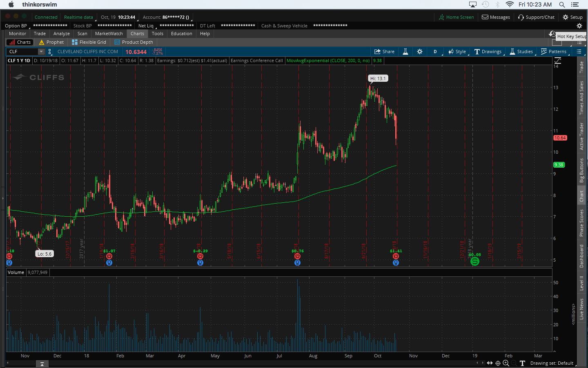Viewport: 588px width, 368px height.
Task: Open the Prophet sub-tab
Action: [x=51, y=42]
